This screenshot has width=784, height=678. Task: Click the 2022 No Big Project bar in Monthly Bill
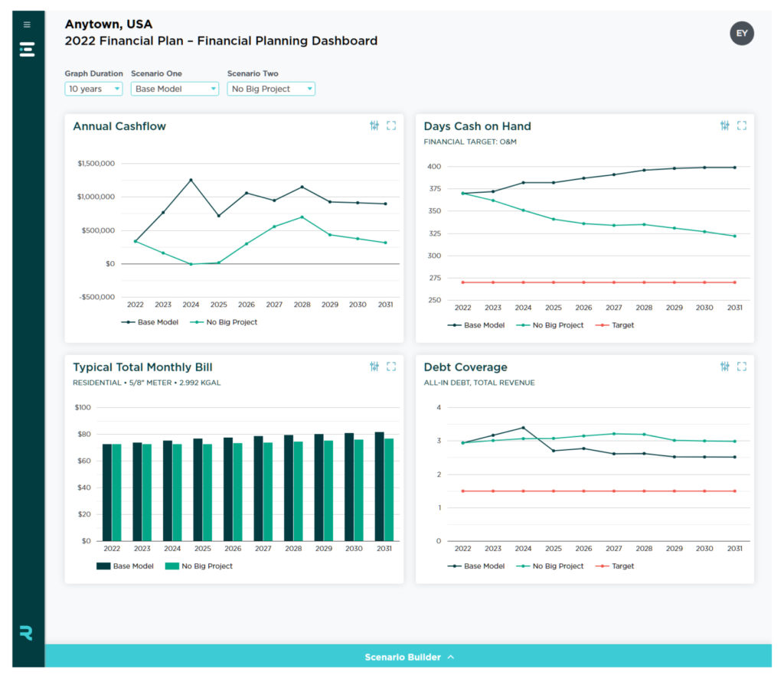point(116,493)
